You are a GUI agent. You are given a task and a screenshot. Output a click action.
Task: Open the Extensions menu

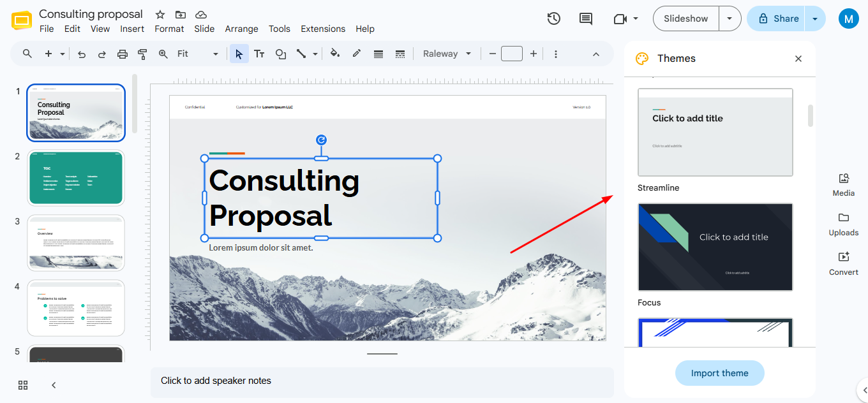(x=323, y=29)
